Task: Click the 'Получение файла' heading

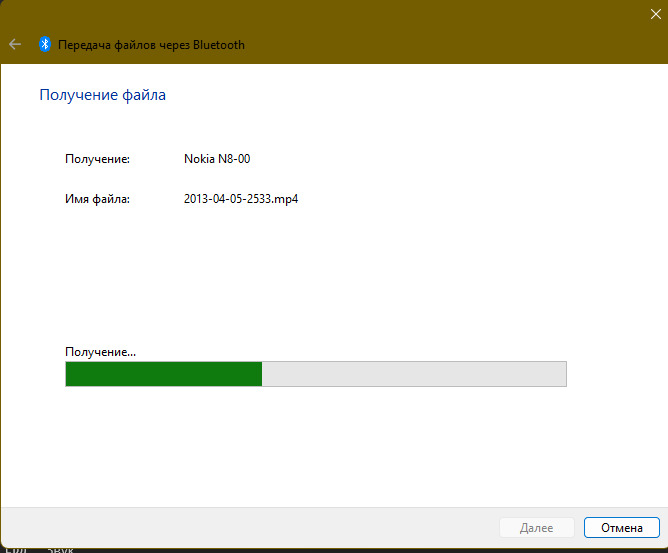Action: (102, 95)
